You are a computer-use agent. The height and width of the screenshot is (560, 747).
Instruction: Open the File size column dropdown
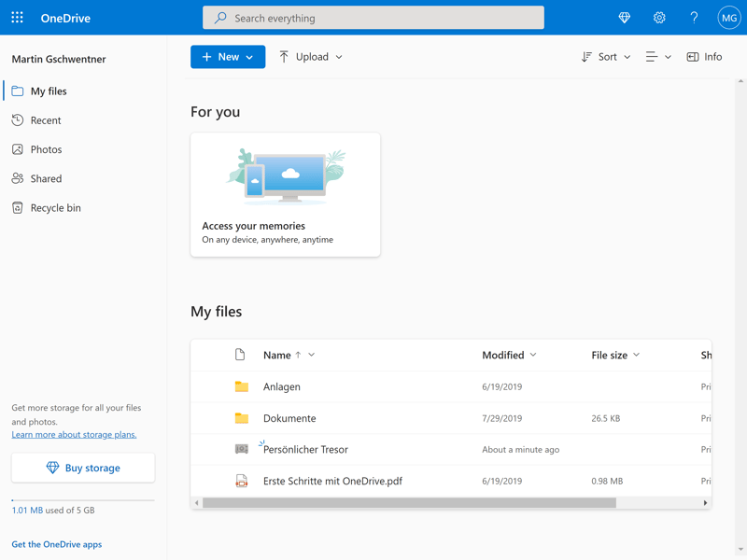637,355
